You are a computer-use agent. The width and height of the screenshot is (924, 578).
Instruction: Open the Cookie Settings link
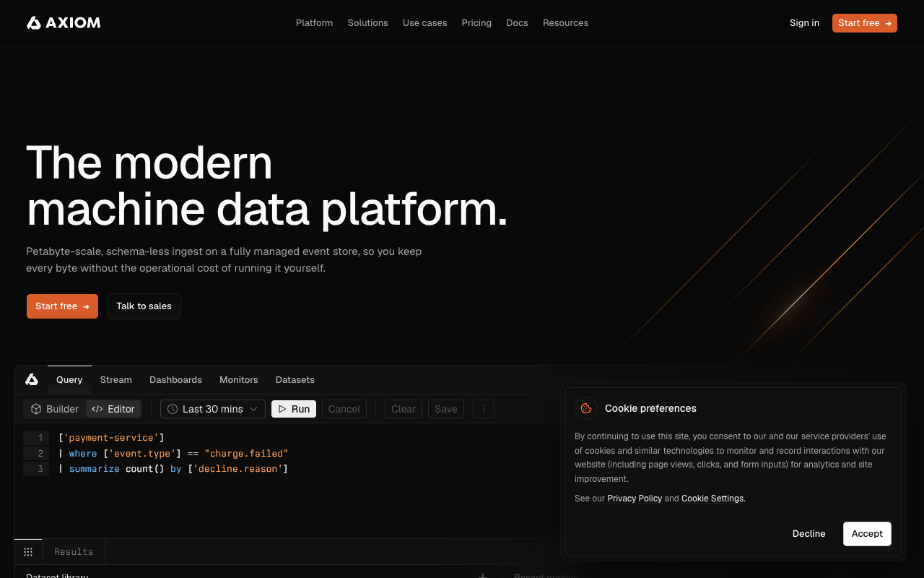click(x=713, y=499)
